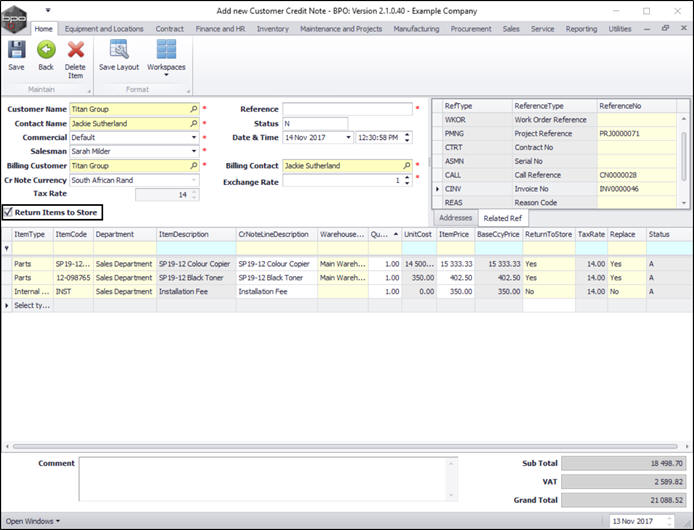Open the Maintenance and Projects tab

point(341,29)
